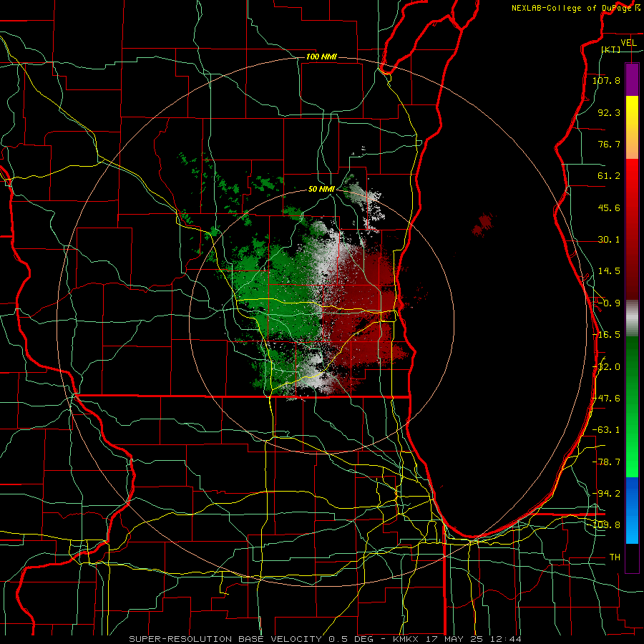
Task: Click the 100 NMI range ring label
Action: (321, 57)
